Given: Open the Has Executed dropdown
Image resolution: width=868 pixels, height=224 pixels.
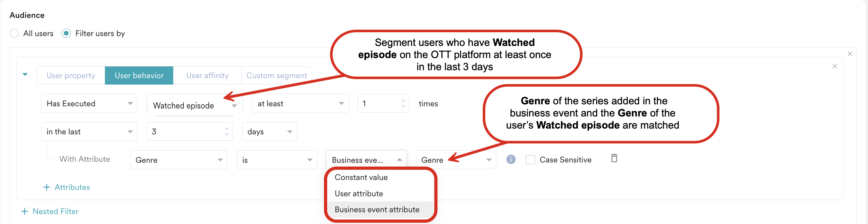Looking at the screenshot, I should pos(89,104).
